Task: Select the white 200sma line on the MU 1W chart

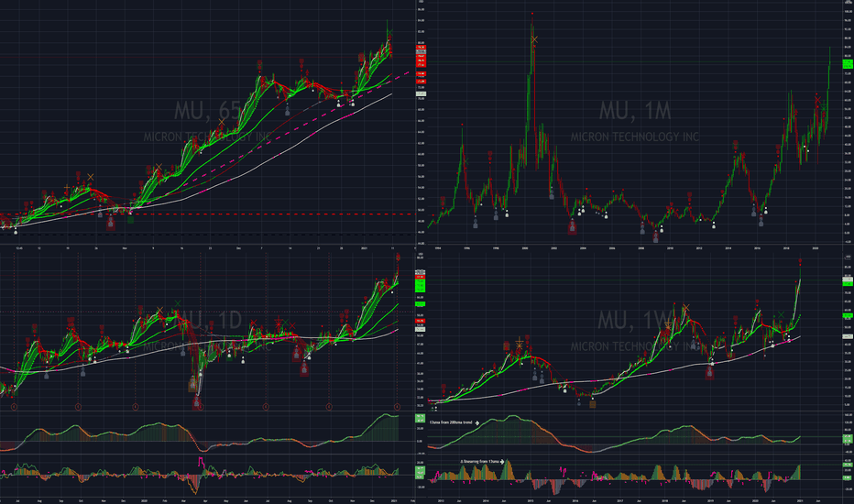Action: (616, 378)
